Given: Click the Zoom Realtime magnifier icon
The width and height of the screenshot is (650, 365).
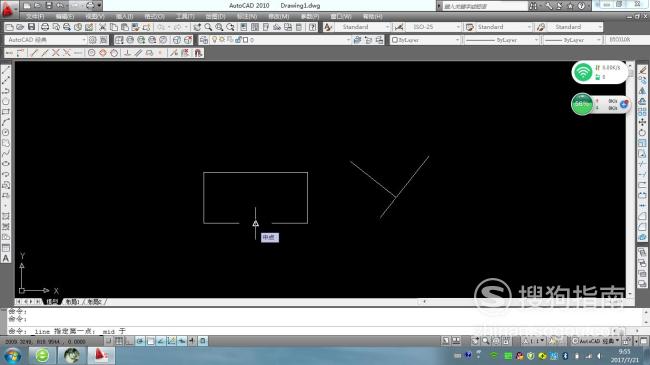Looking at the screenshot, I should 208,27.
